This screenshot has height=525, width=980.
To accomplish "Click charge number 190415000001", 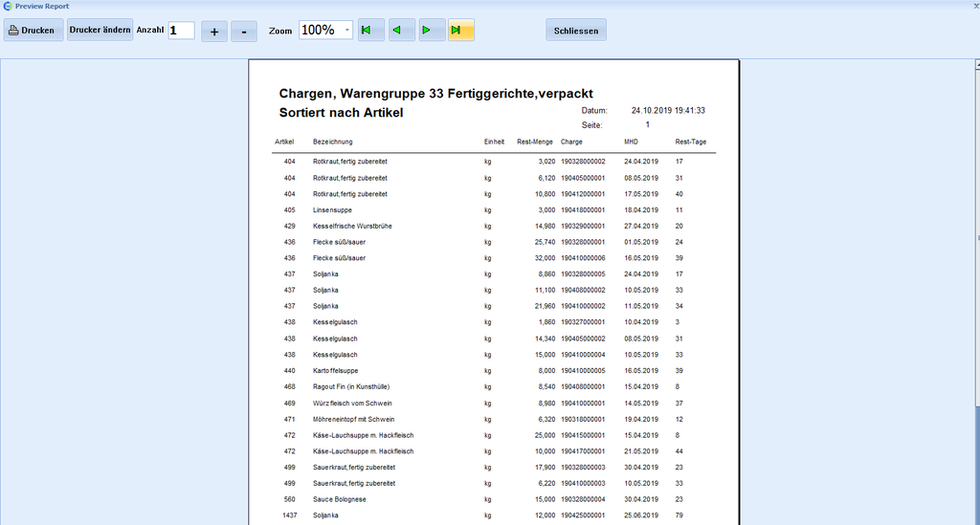I will point(583,436).
